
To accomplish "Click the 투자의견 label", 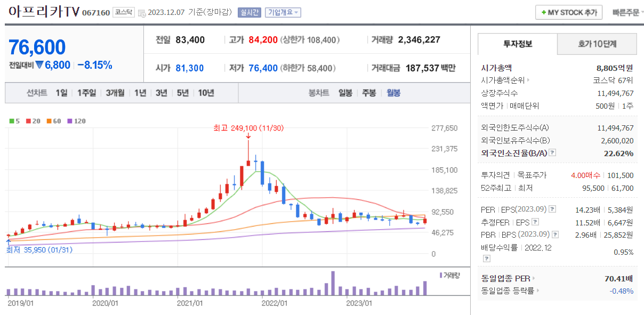I will click(x=496, y=175).
